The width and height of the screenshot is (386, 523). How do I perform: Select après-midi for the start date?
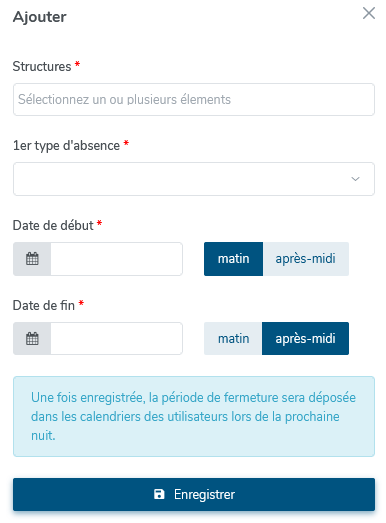(306, 259)
